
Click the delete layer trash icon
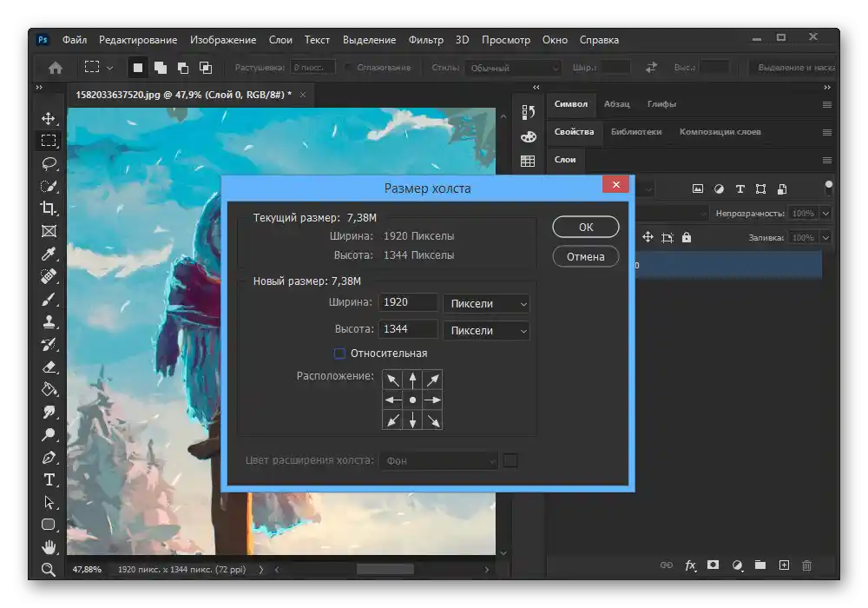tap(807, 565)
